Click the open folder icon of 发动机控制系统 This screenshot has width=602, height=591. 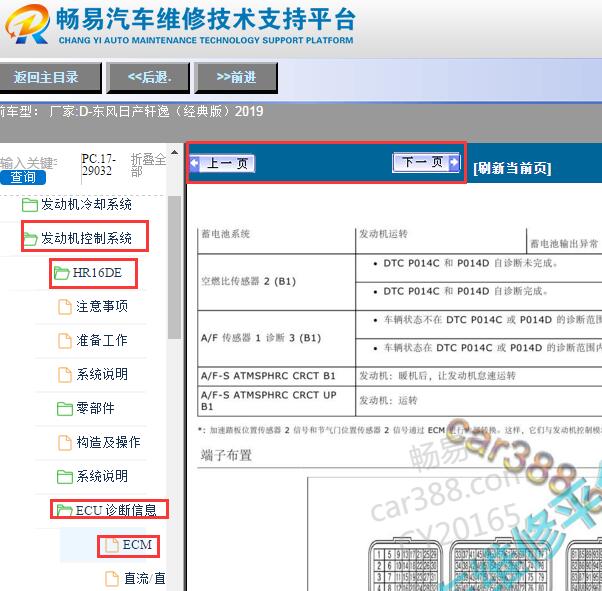click(x=30, y=239)
